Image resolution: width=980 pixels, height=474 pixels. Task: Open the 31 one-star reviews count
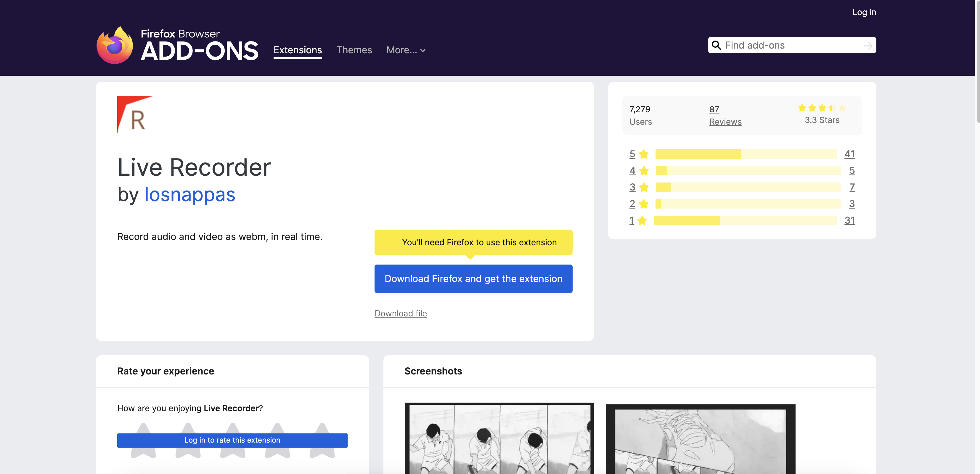coord(849,220)
